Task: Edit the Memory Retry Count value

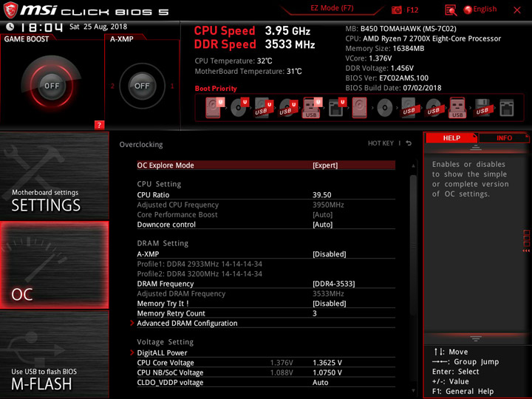Action: pos(315,313)
